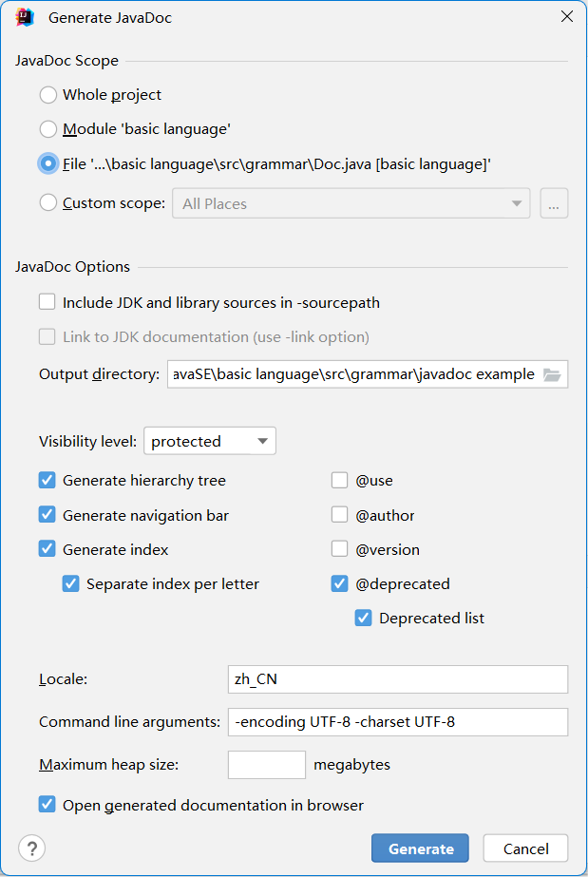Click the Command line arguments field

click(x=398, y=722)
